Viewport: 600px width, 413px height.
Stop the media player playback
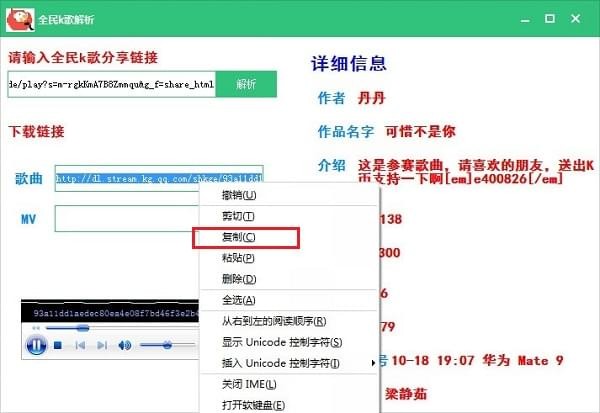click(x=58, y=345)
